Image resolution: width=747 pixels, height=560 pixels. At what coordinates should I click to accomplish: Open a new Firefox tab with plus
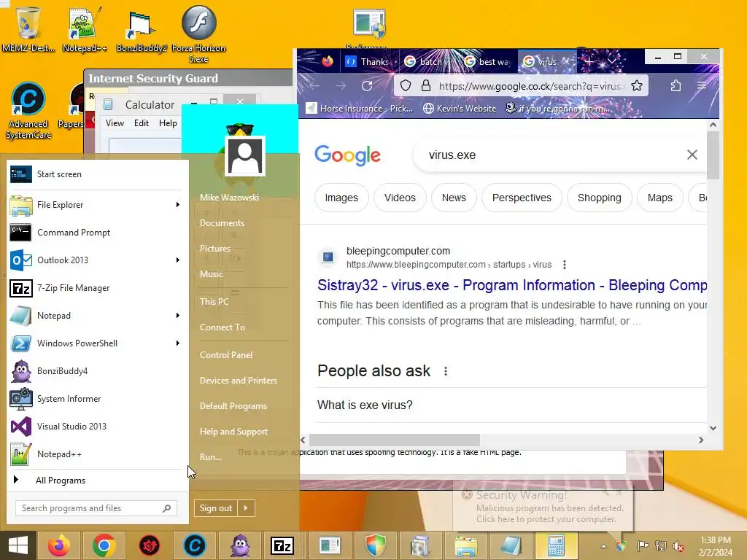(589, 62)
